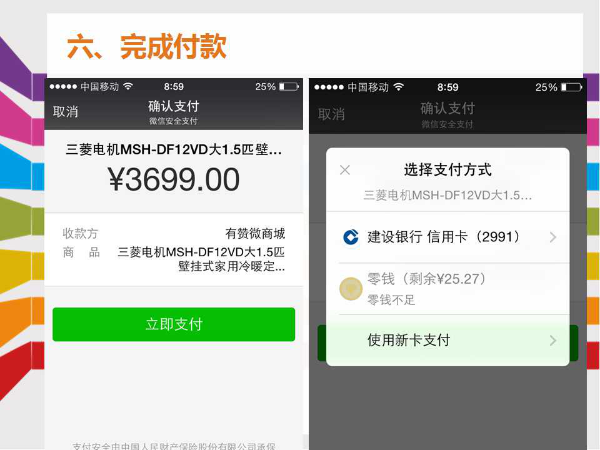Screen dimensions: 600x450
Task: Tap the China Construction Bank logo icon
Action: (x=351, y=237)
